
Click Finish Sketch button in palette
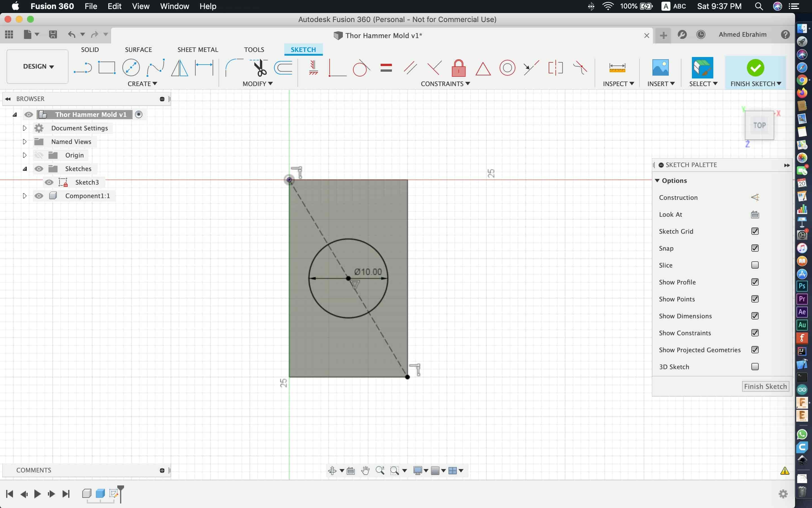pyautogui.click(x=765, y=386)
